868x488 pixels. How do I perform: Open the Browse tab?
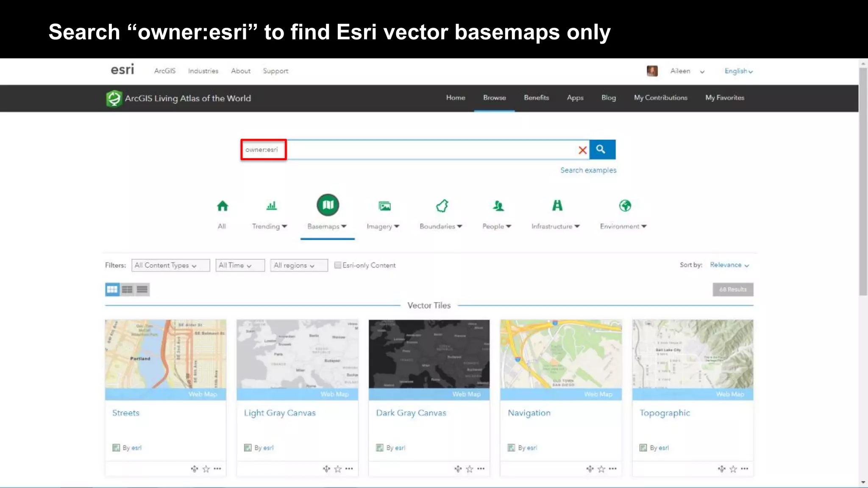coord(495,97)
